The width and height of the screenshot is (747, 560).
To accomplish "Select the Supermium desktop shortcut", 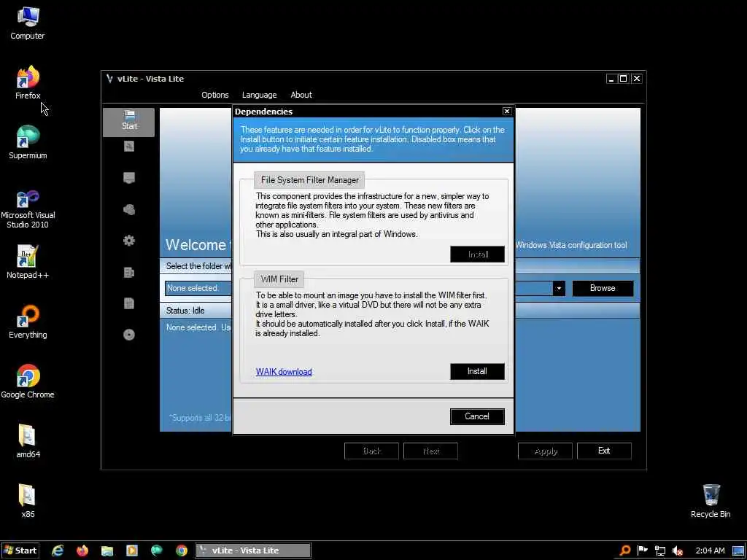I will 28,142.
